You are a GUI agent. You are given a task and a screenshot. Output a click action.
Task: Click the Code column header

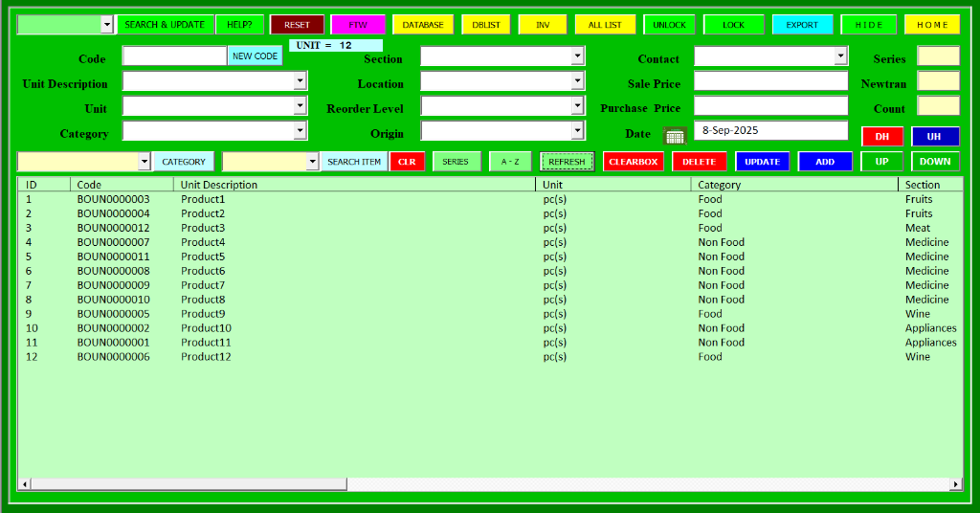[x=122, y=185]
